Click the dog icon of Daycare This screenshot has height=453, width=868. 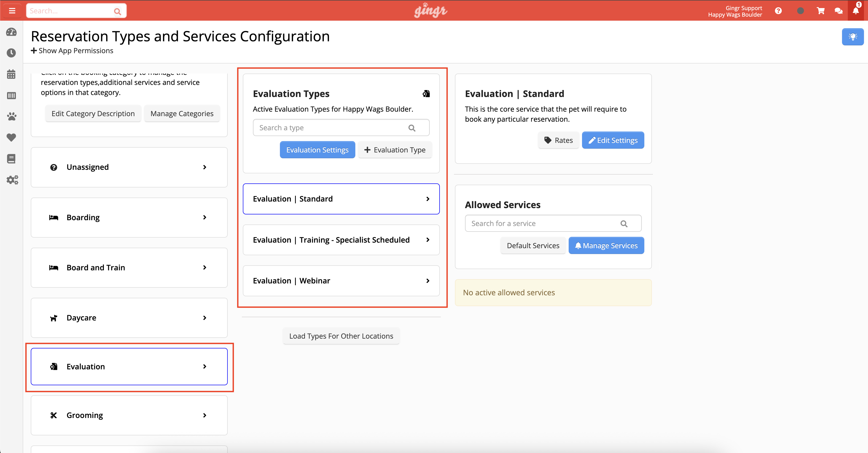[53, 318]
